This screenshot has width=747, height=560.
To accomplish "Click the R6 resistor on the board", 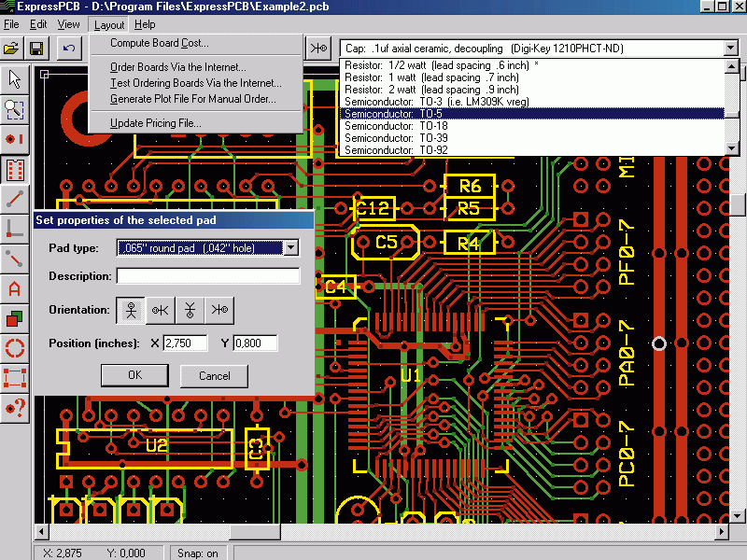I will point(470,186).
